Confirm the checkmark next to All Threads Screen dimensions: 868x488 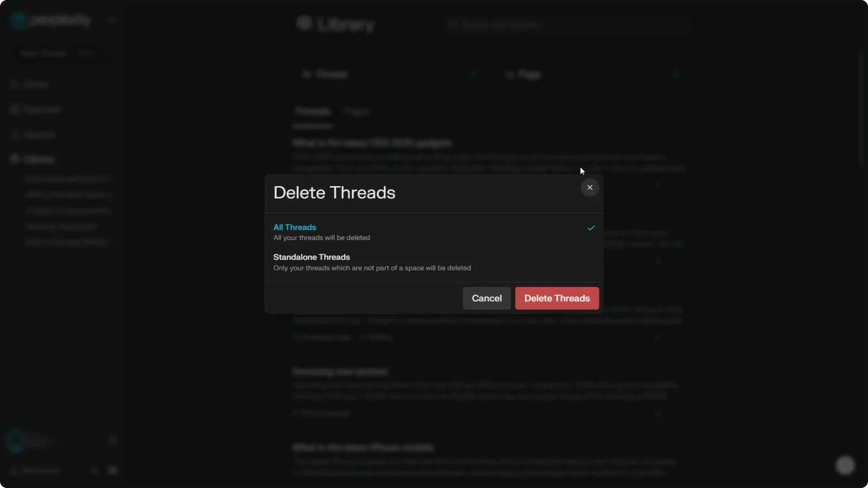click(591, 228)
